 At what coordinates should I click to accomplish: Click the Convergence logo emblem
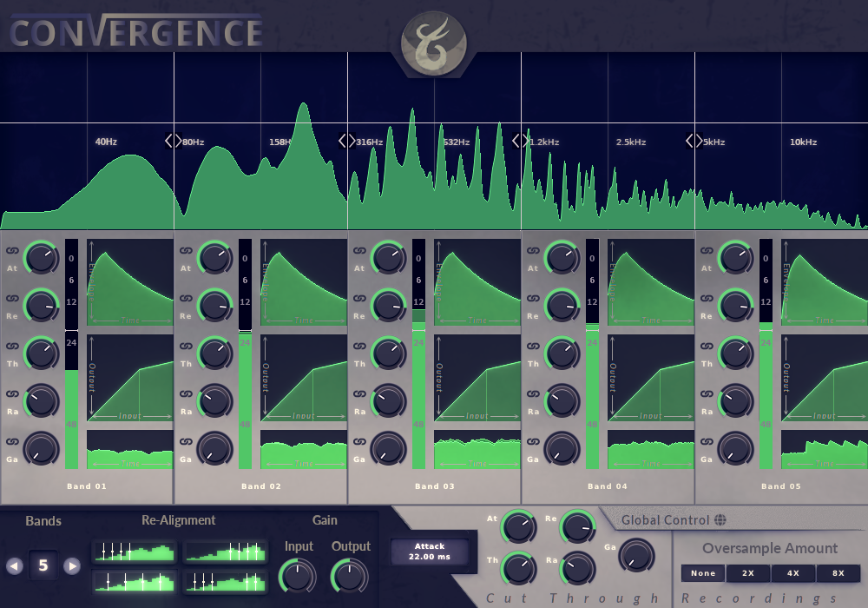click(433, 42)
